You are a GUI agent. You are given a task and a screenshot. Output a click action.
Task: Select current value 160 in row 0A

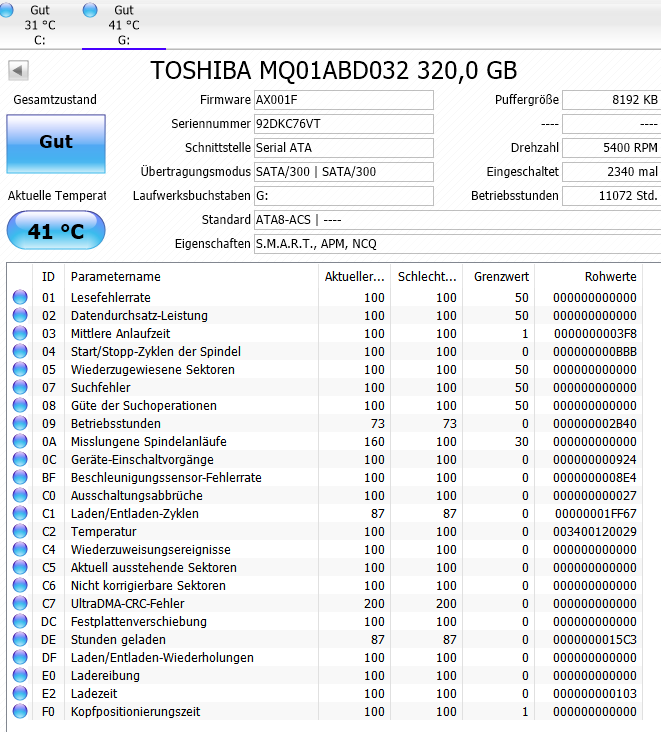point(374,441)
